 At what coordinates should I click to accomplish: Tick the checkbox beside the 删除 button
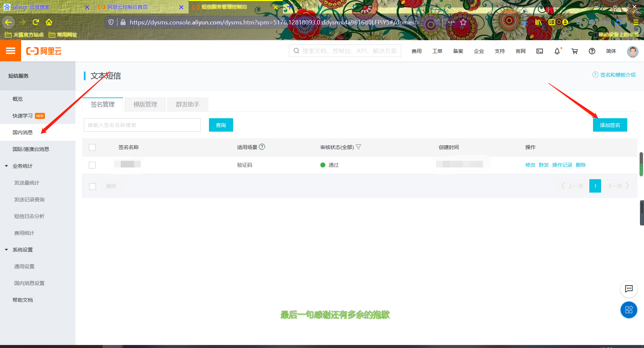coord(93,186)
